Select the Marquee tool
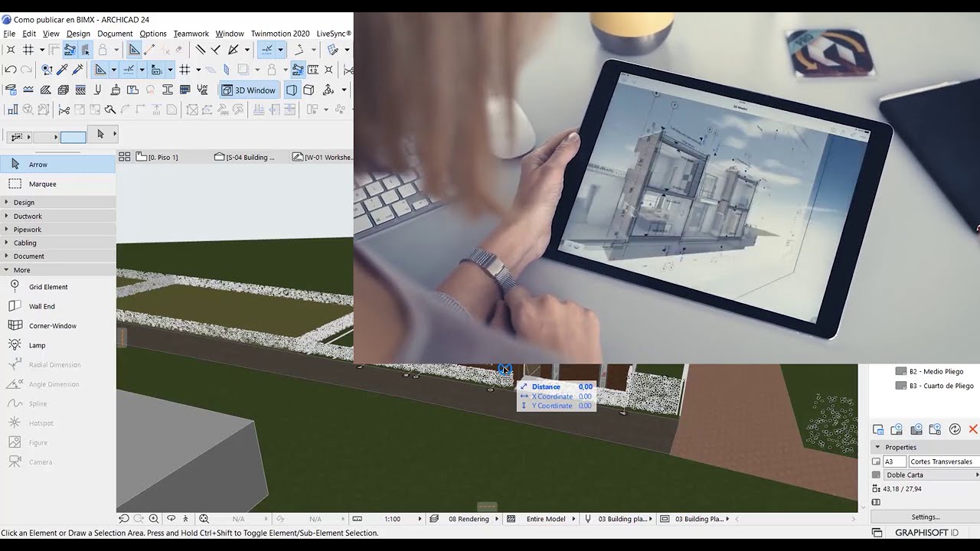The width and height of the screenshot is (980, 551). click(57, 184)
